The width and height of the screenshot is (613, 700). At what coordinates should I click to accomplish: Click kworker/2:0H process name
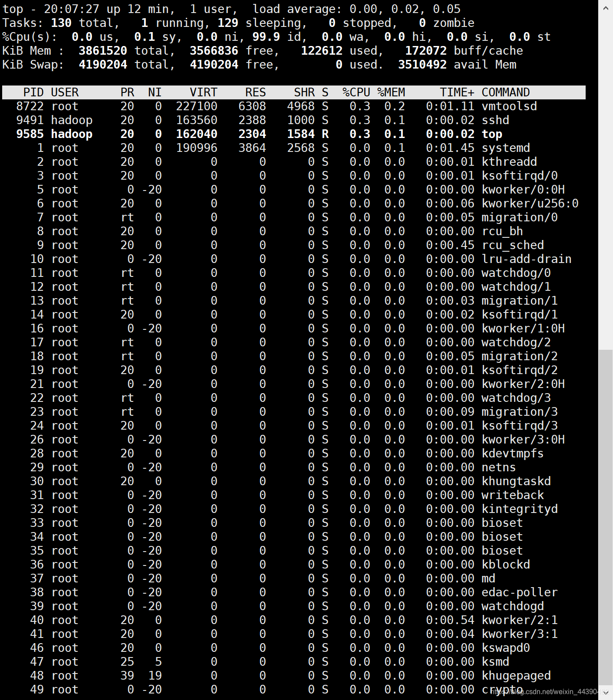tap(523, 384)
